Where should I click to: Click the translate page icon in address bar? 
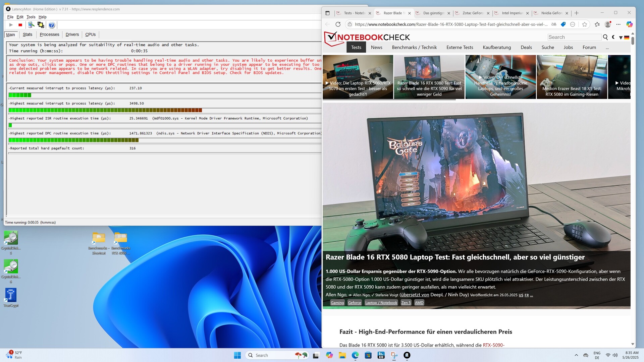point(553,24)
